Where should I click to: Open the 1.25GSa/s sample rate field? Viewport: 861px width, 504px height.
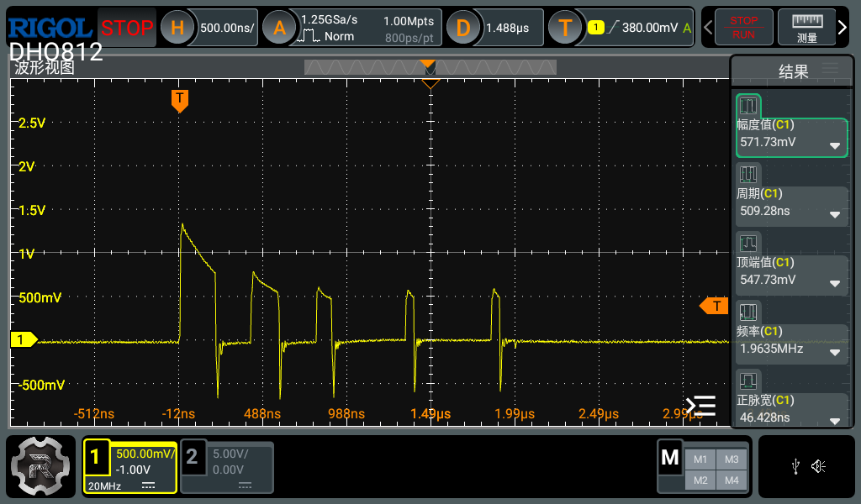[x=330, y=20]
